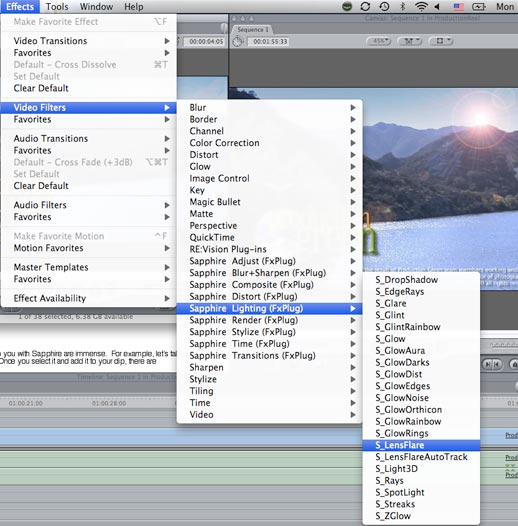Open the Distort filter submenu
The image size is (518, 526).
tap(269, 155)
